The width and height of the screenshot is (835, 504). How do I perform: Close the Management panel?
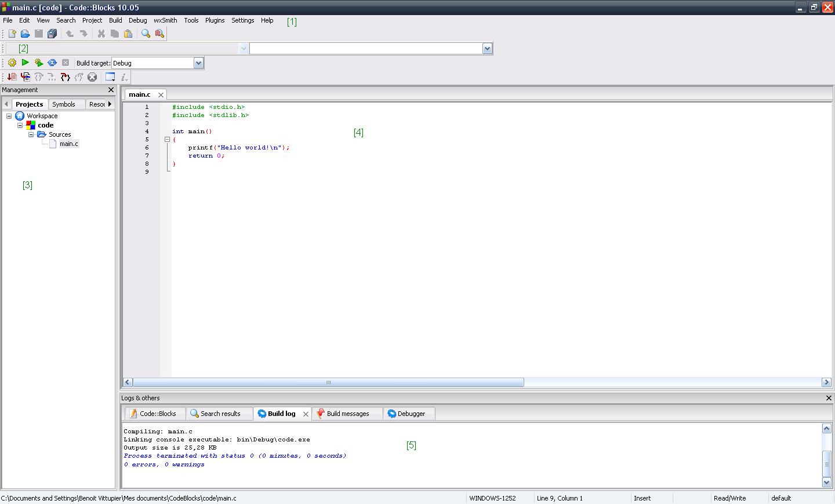[x=111, y=90]
